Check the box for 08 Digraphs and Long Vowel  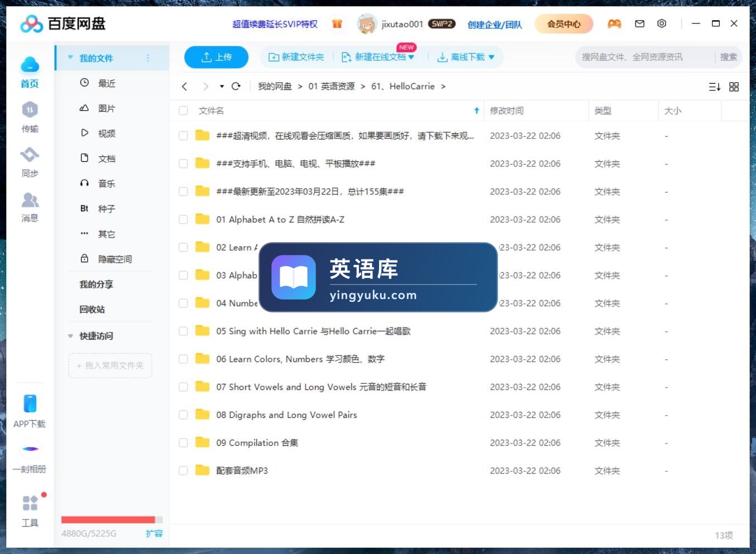(x=183, y=415)
